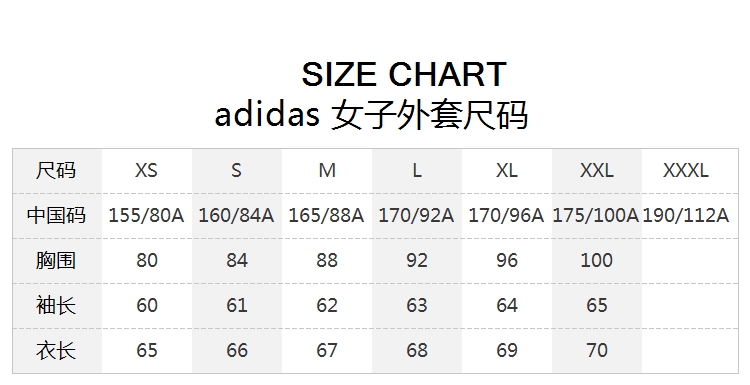Image resolution: width=750 pixels, height=385 pixels.
Task: Click the 中国码 row label
Action: click(56, 215)
